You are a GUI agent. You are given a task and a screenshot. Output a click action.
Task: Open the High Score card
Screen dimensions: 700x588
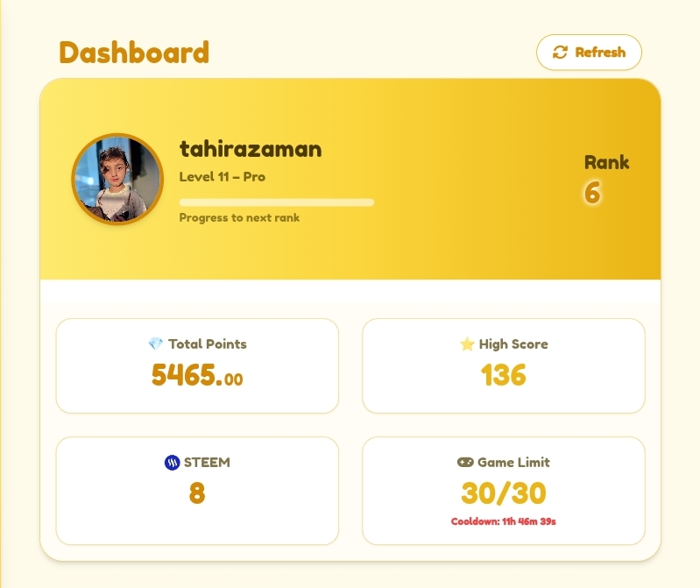pos(504,365)
